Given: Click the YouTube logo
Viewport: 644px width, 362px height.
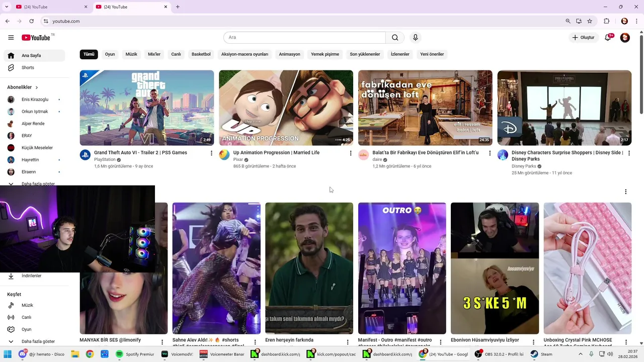Looking at the screenshot, I should [x=36, y=38].
